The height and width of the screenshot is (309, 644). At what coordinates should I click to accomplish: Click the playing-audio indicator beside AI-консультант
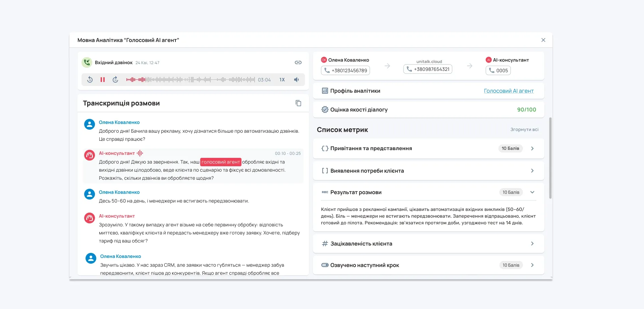(x=140, y=153)
